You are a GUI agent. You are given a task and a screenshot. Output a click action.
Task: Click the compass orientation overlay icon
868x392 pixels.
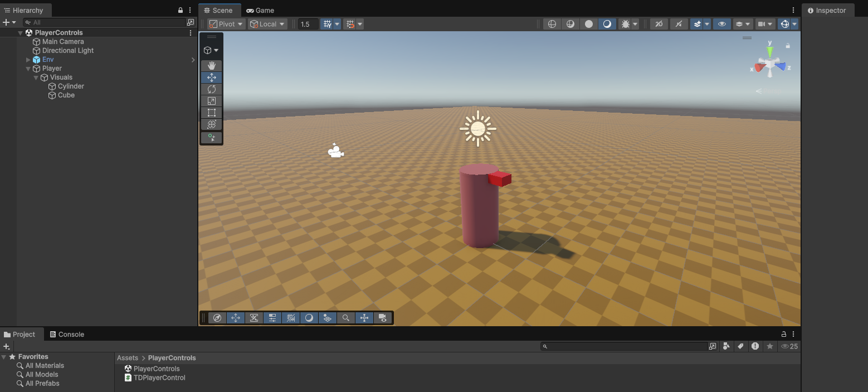[x=218, y=318]
